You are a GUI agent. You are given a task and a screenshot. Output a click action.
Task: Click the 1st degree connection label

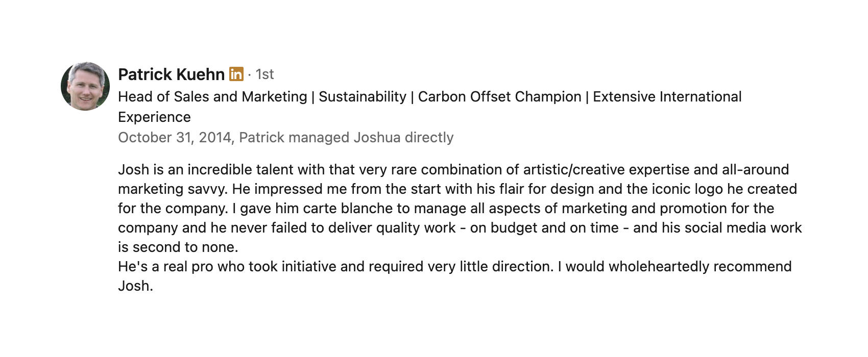(x=264, y=74)
